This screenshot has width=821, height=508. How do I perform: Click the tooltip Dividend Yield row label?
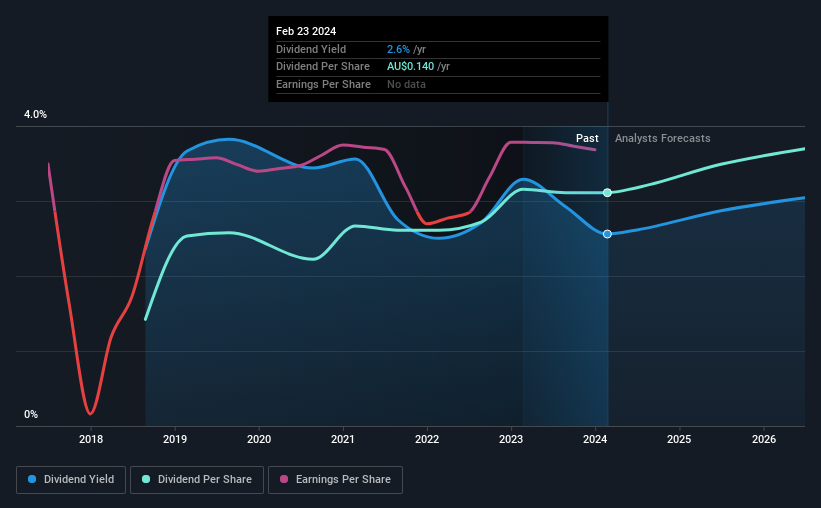coord(311,49)
